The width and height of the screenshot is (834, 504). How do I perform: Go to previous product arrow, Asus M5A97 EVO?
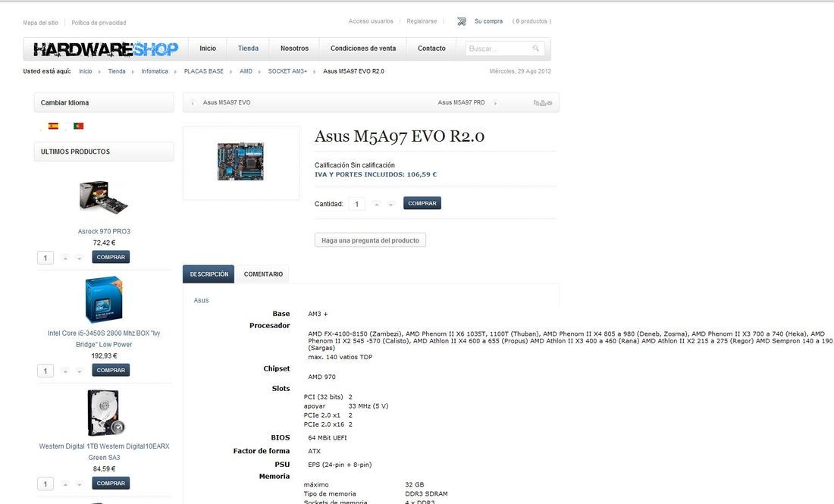click(193, 103)
